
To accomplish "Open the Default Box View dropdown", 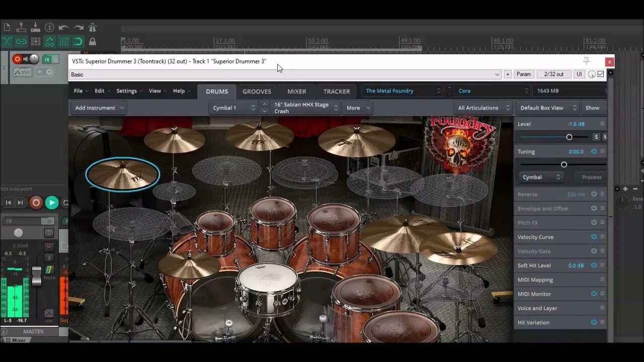I will (548, 108).
